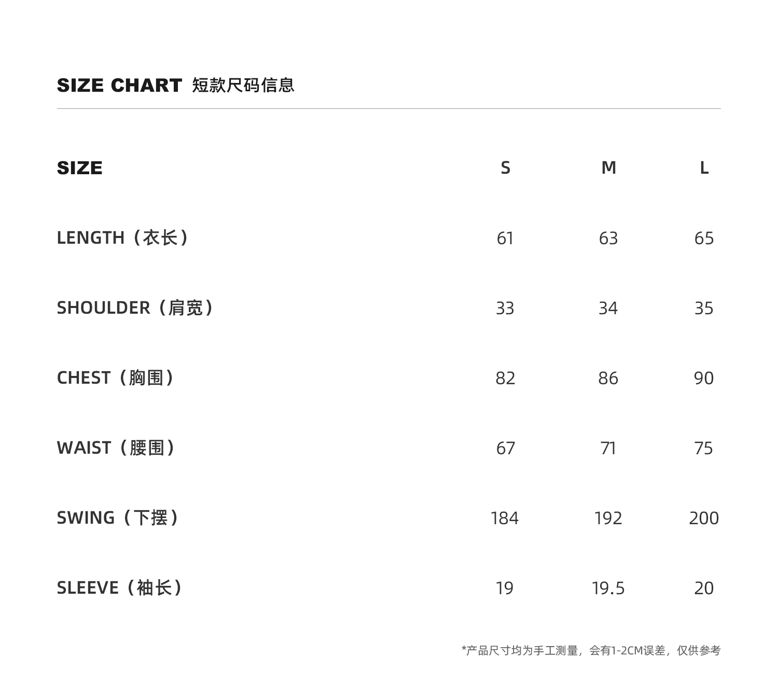The height and width of the screenshot is (700, 778).
Task: Click the chest value 90 for L
Action: pos(704,379)
